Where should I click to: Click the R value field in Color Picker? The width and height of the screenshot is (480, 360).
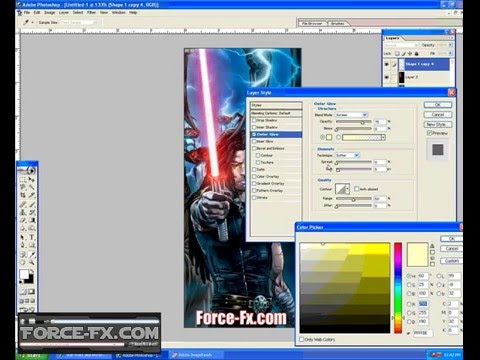(x=423, y=304)
